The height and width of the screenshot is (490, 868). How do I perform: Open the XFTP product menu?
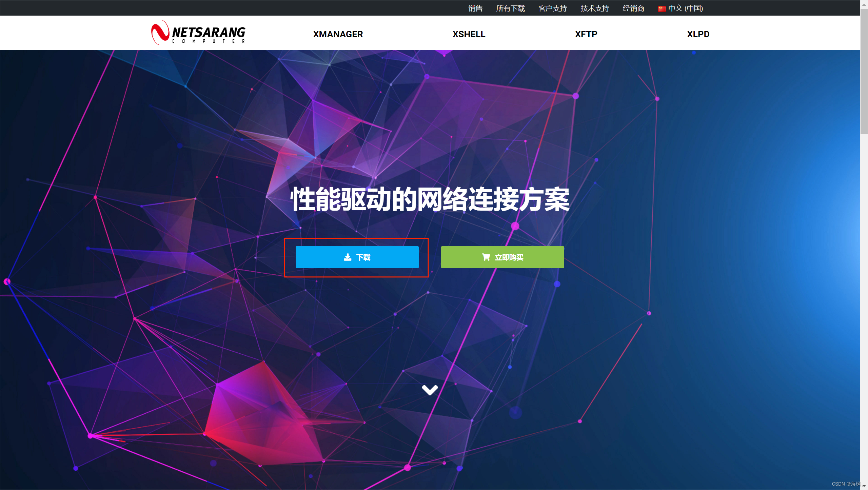(x=586, y=34)
